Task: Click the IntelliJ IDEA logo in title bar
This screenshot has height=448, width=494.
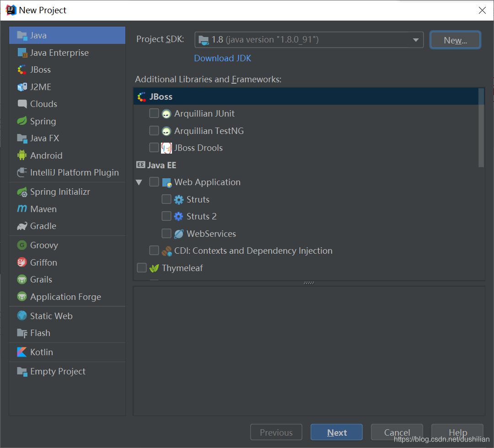Action: coord(11,10)
